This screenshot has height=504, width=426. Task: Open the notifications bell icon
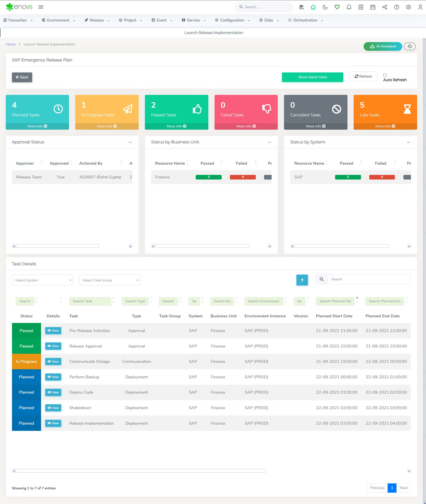click(x=349, y=7)
